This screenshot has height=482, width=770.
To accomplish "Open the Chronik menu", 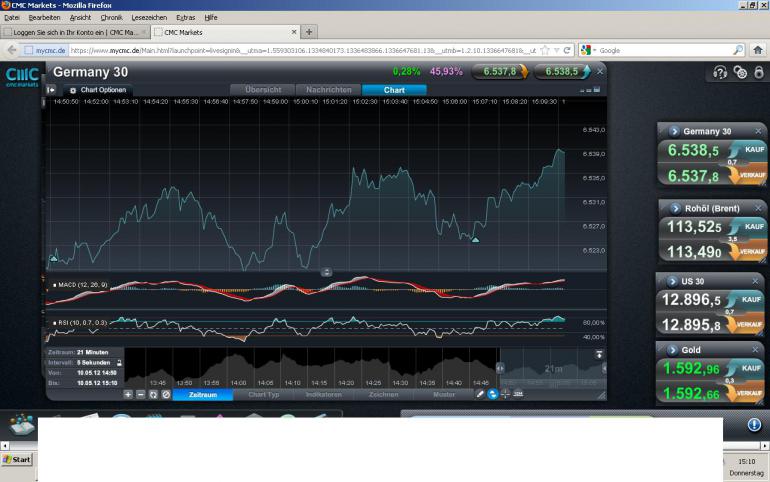I will point(111,18).
